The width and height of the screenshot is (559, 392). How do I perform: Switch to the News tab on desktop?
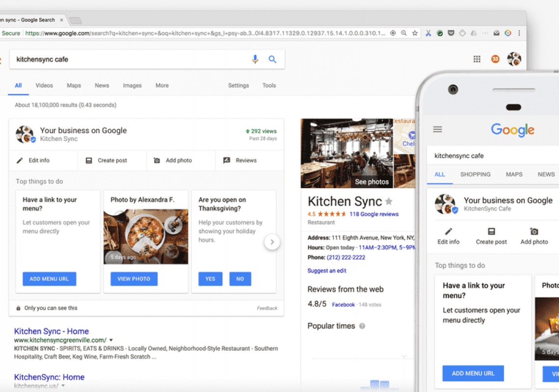click(102, 86)
